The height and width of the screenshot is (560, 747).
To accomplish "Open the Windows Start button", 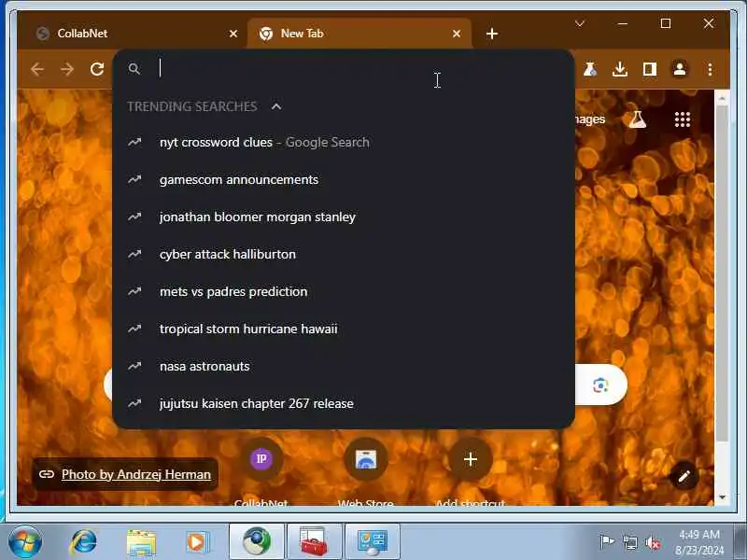I will 25,542.
